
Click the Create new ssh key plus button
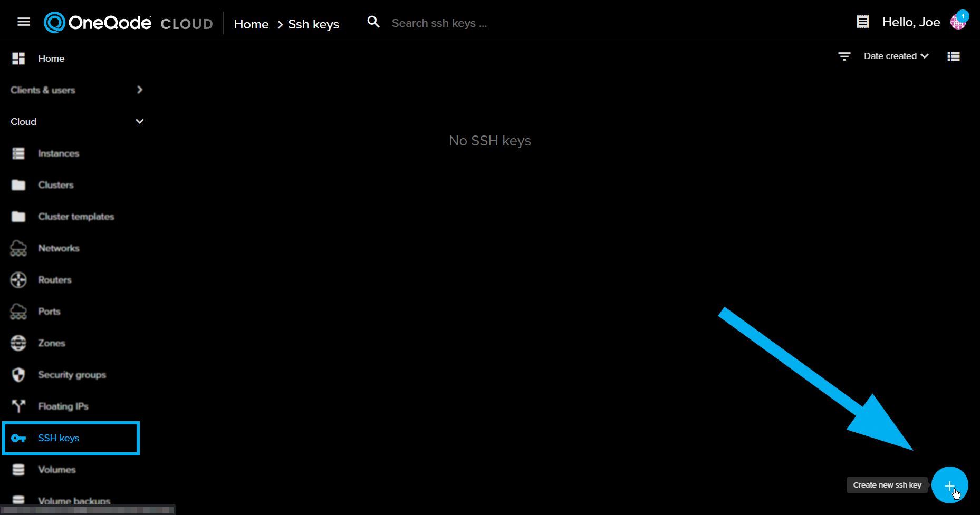(949, 485)
